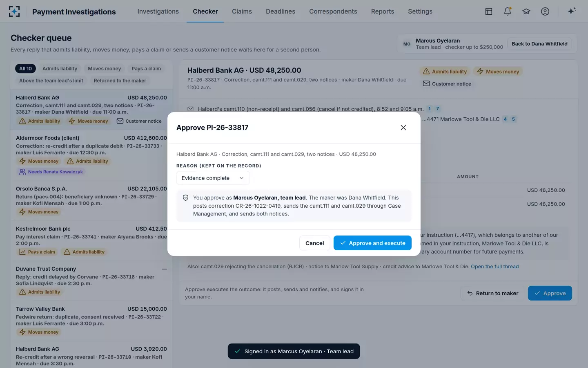Close the Approve PI-26-33817 dialog
Screen dimensions: 588x368
pyautogui.click(x=403, y=128)
